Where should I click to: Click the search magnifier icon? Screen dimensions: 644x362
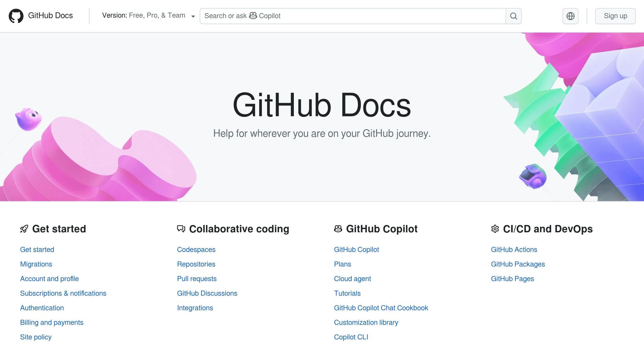(514, 16)
